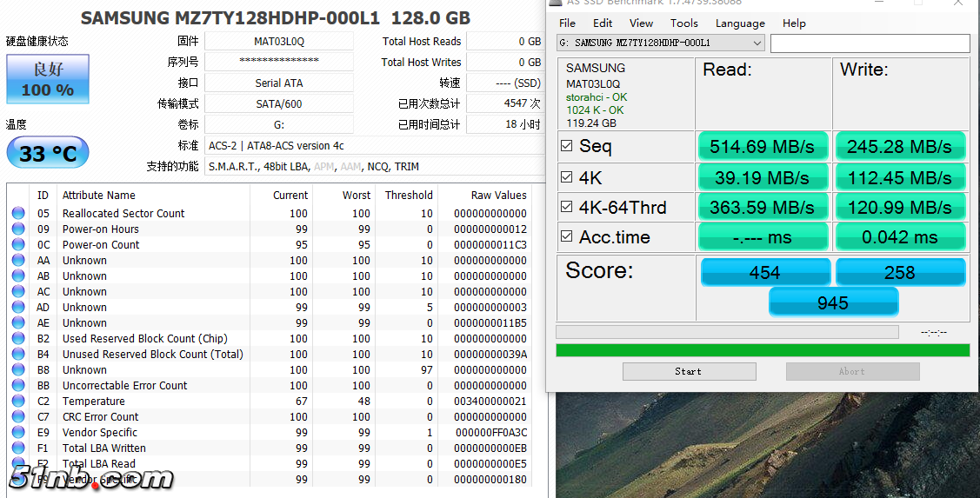Toggle the Acc.time benchmark checkbox

point(566,236)
